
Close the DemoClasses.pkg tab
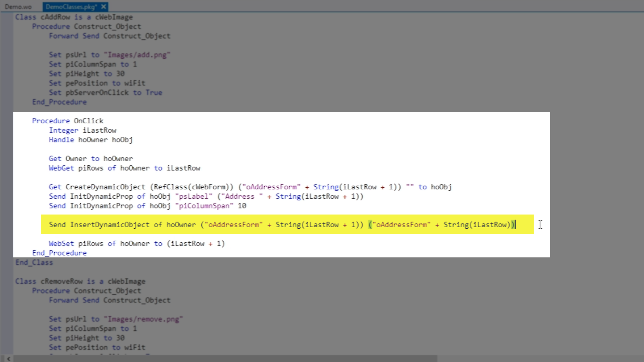(104, 7)
